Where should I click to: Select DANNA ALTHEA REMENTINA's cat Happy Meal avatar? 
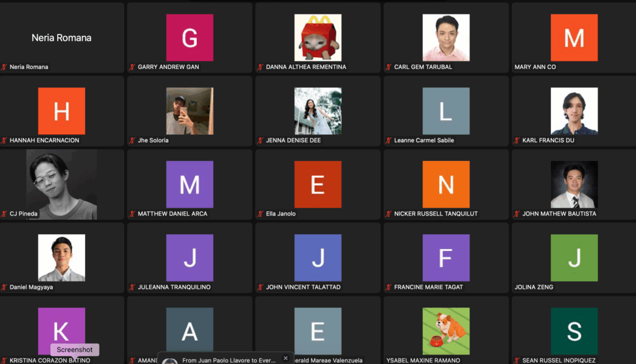[317, 37]
